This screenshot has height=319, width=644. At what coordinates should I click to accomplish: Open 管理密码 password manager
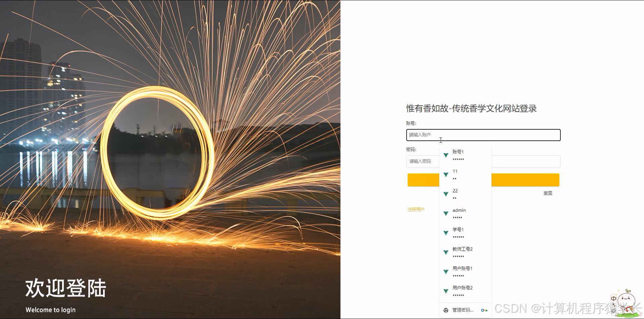tap(465, 310)
